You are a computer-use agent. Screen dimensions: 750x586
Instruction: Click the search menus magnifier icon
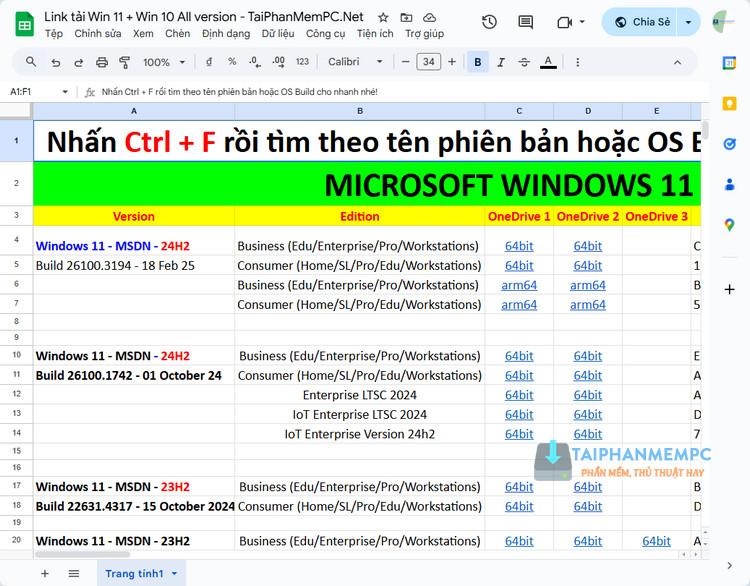[31, 62]
